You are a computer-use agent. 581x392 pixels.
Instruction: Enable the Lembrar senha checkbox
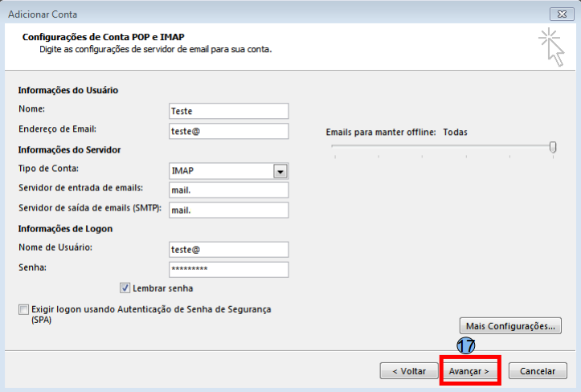tap(125, 288)
